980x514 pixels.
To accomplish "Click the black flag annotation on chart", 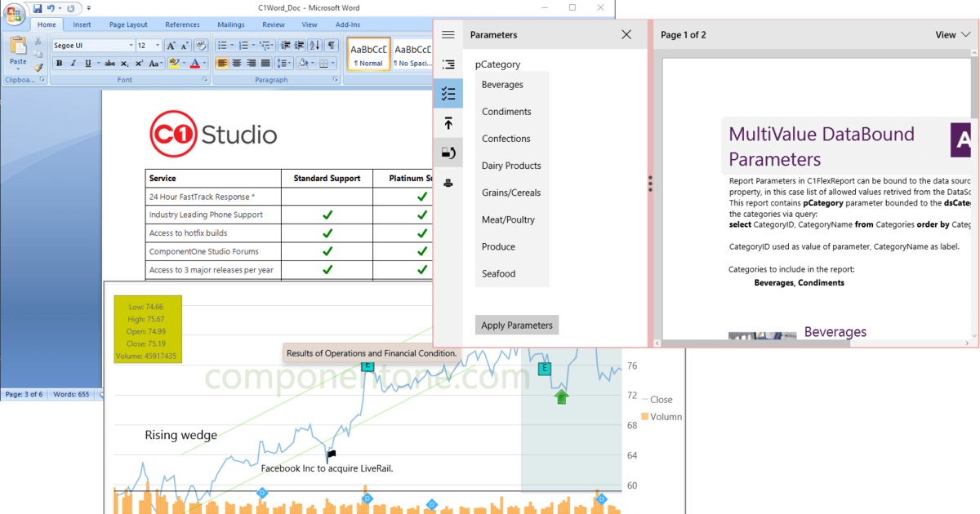I will pyautogui.click(x=331, y=454).
